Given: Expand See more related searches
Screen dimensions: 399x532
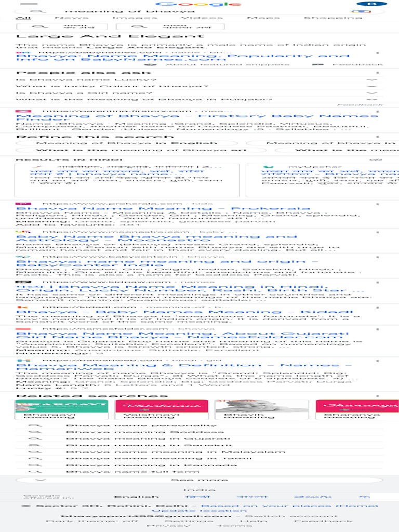Looking at the screenshot, I should (x=199, y=480).
